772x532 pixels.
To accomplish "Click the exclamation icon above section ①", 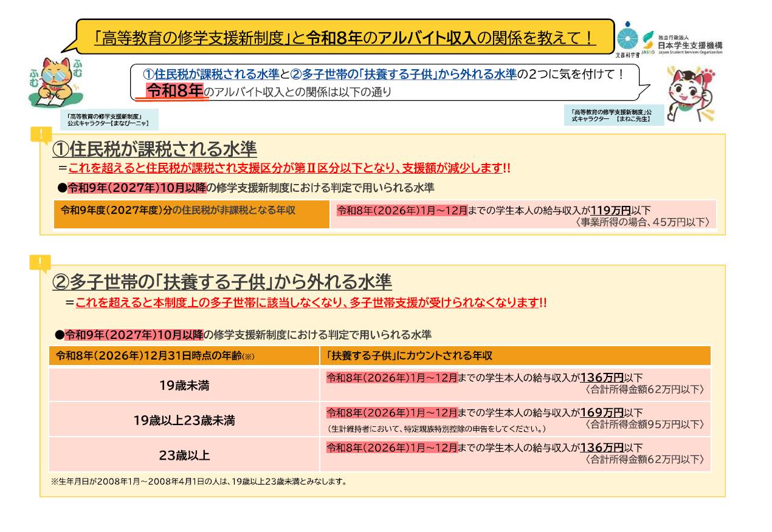I will (x=41, y=135).
